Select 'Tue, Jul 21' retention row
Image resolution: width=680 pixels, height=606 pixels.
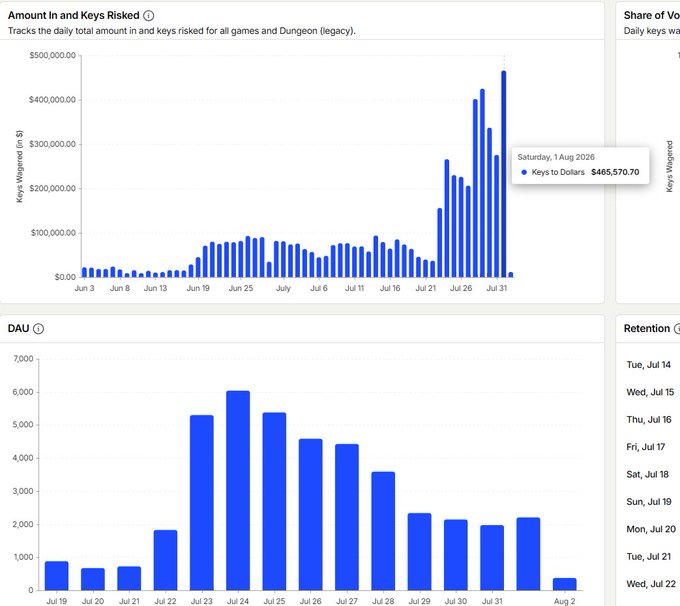pyautogui.click(x=648, y=557)
